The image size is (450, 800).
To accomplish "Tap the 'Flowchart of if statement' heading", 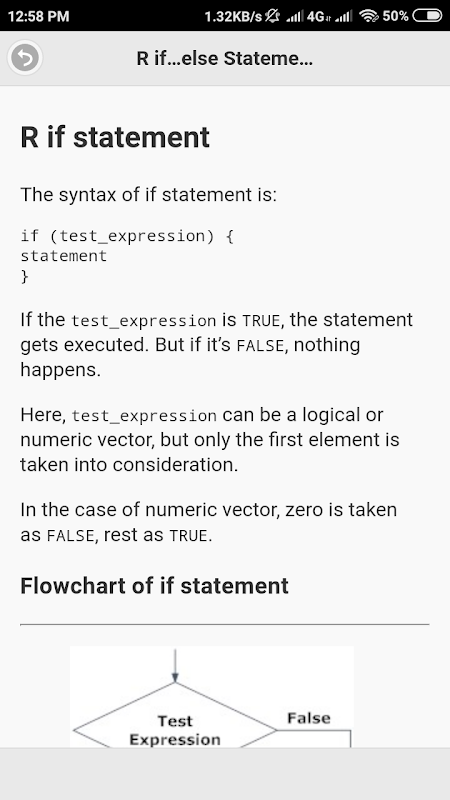I will pyautogui.click(x=154, y=585).
